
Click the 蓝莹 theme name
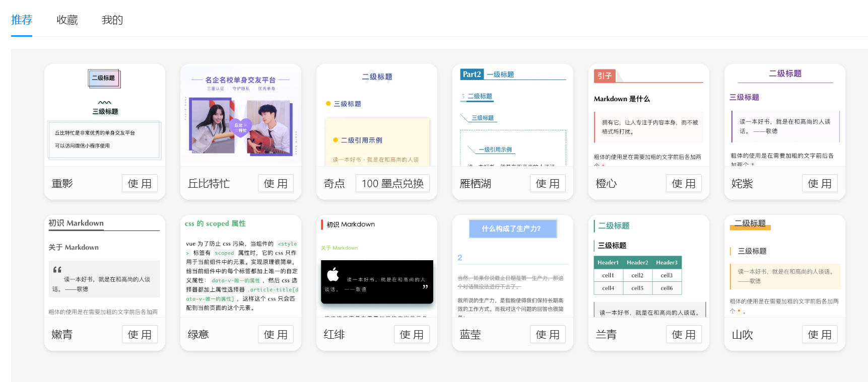470,335
